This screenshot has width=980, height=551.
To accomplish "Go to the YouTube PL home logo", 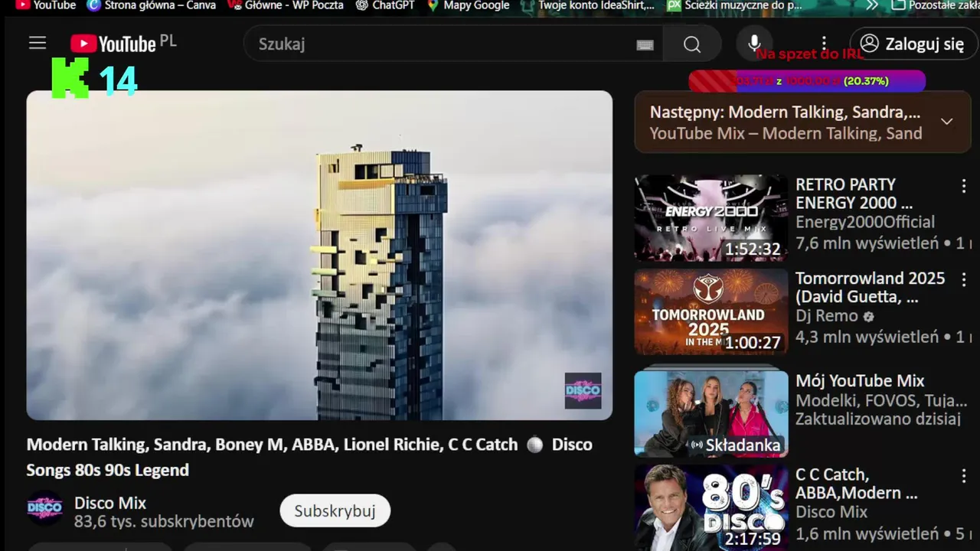I will (x=123, y=44).
